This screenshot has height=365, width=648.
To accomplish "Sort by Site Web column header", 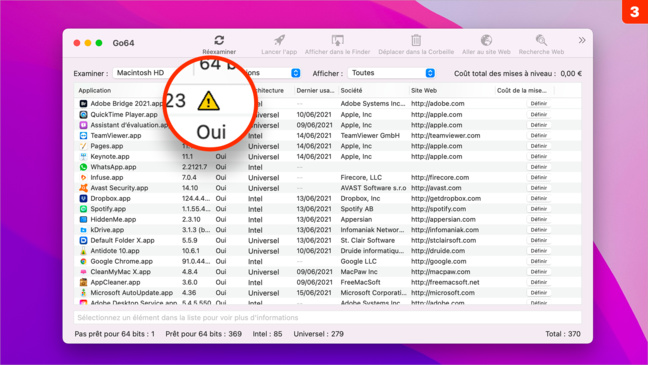I will (424, 90).
